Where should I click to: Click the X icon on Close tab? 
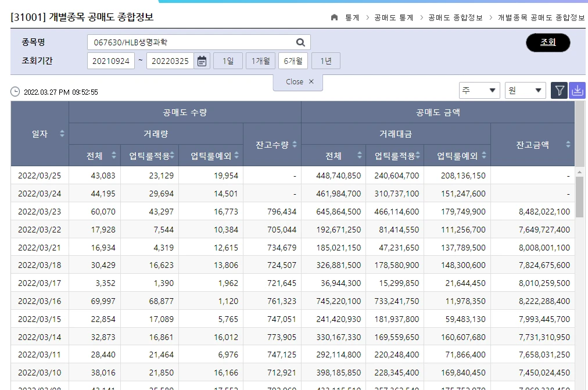pyautogui.click(x=311, y=81)
